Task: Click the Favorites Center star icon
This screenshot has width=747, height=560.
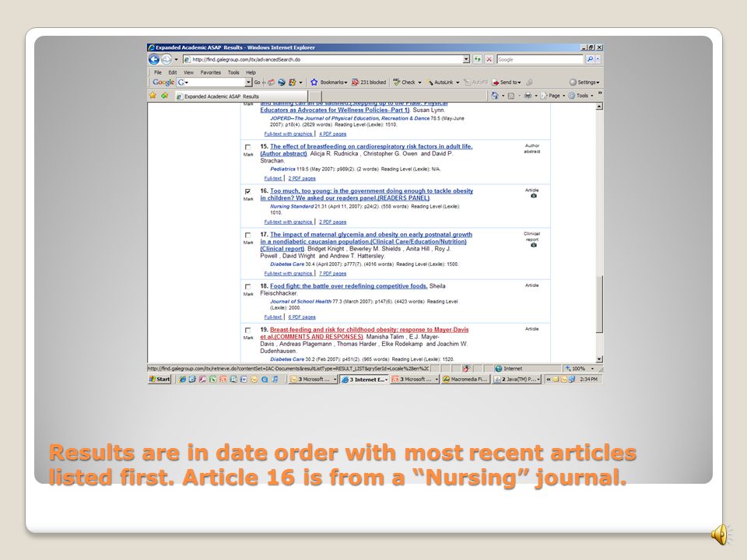Action: [153, 95]
